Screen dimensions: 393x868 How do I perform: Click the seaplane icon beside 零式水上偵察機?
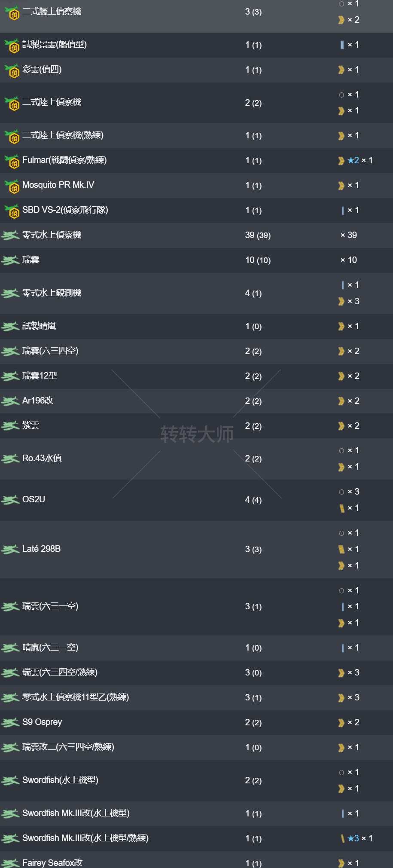[x=10, y=235]
